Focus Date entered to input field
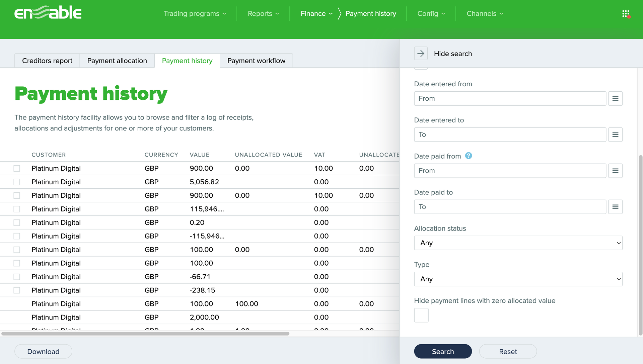This screenshot has height=364, width=643. point(510,134)
